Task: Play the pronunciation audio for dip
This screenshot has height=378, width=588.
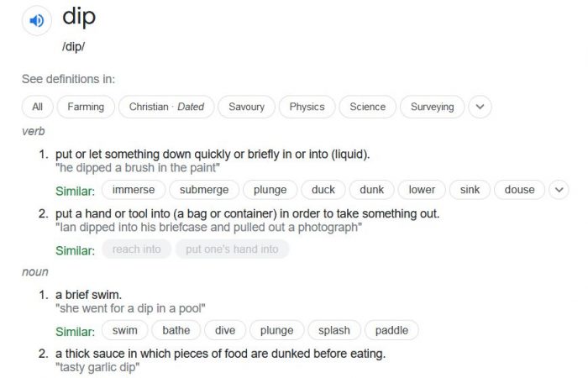Action: coord(36,22)
